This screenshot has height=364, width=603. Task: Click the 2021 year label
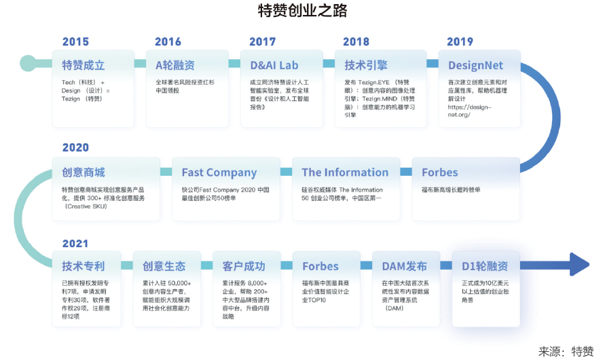pyautogui.click(x=75, y=244)
